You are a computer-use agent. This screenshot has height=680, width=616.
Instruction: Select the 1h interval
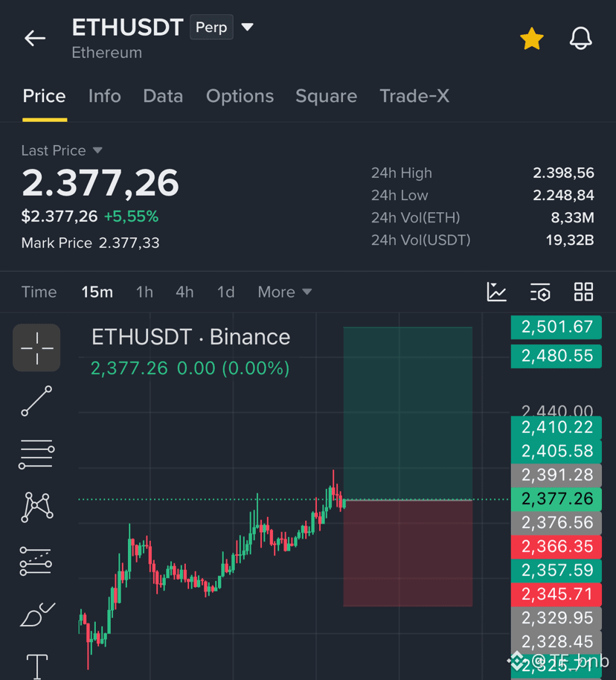[144, 292]
